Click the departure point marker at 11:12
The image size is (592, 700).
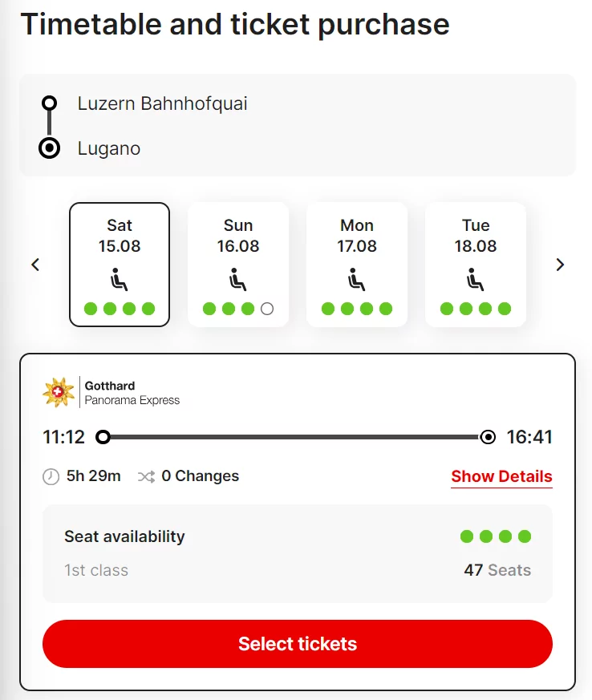(103, 437)
